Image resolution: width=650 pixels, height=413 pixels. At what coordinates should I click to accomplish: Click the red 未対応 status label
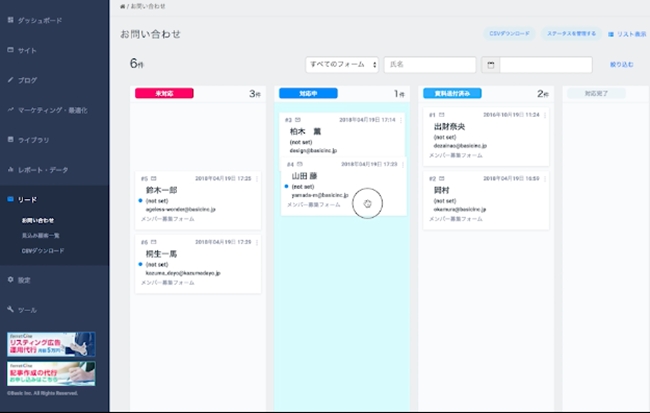tap(162, 93)
